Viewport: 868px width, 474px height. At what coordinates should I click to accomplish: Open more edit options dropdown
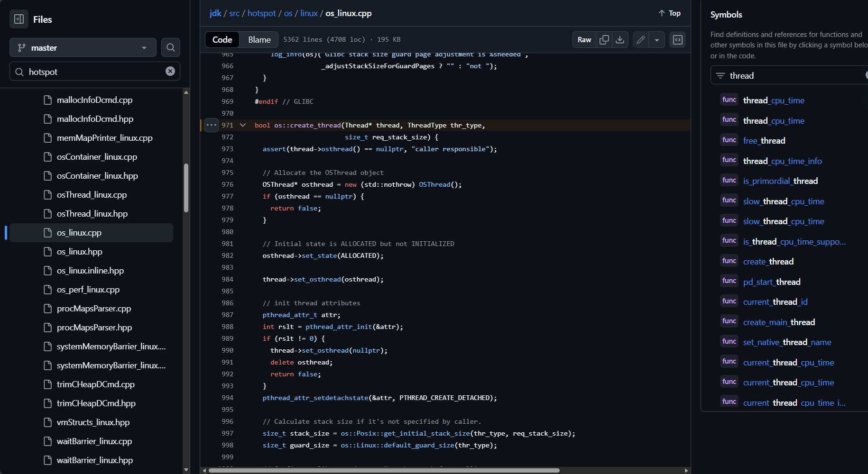coord(657,40)
